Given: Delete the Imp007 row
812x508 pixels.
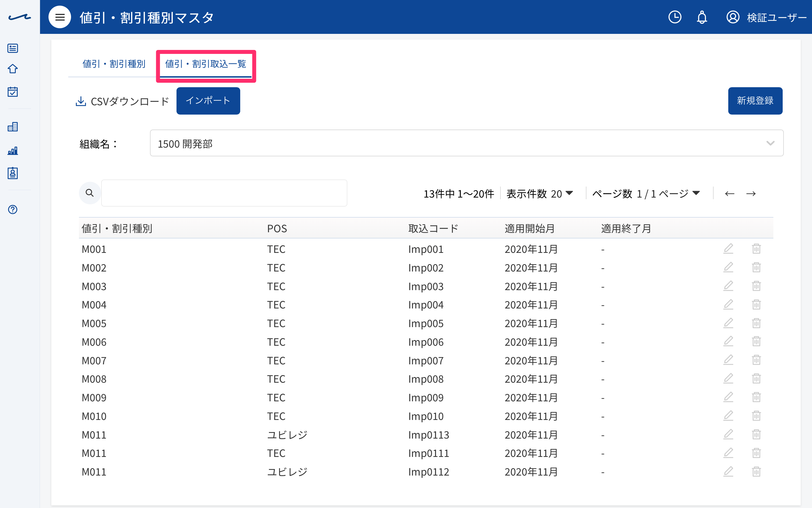Looking at the screenshot, I should [756, 360].
